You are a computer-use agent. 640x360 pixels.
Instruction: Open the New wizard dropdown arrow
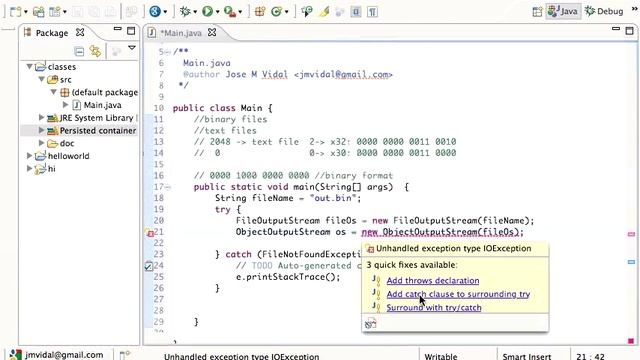point(25,12)
